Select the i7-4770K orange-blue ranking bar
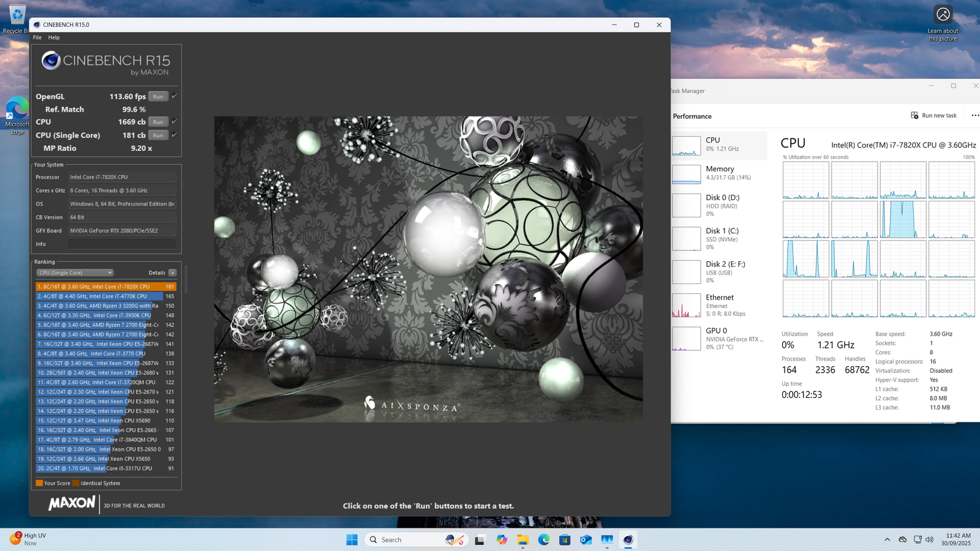This screenshot has width=980, height=551. coord(99,296)
